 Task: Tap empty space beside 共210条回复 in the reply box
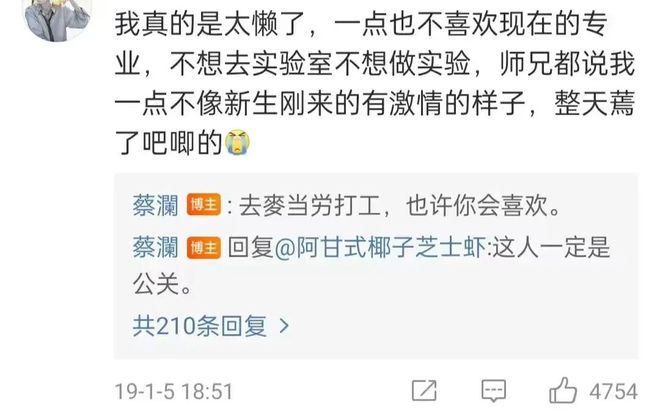pos(463,326)
